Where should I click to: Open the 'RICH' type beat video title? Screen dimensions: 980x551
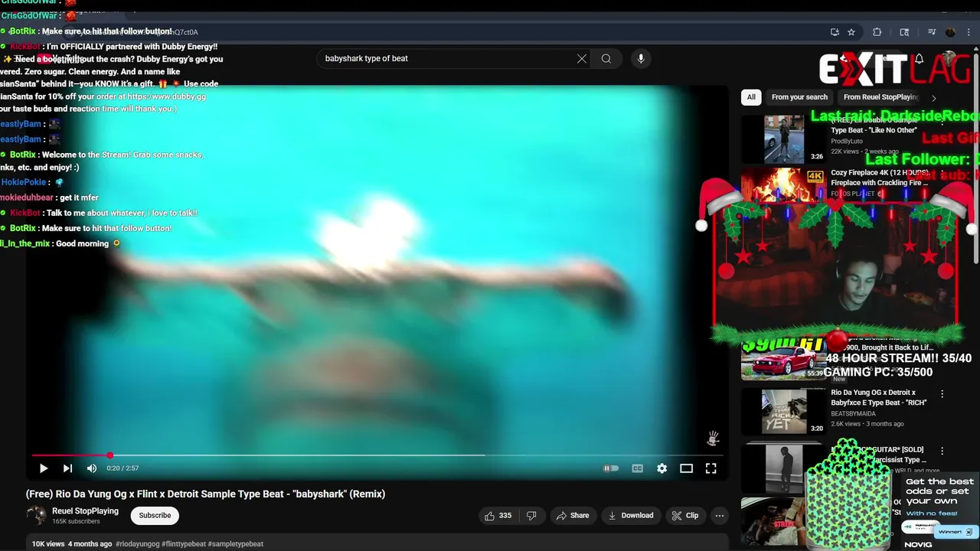pos(879,397)
